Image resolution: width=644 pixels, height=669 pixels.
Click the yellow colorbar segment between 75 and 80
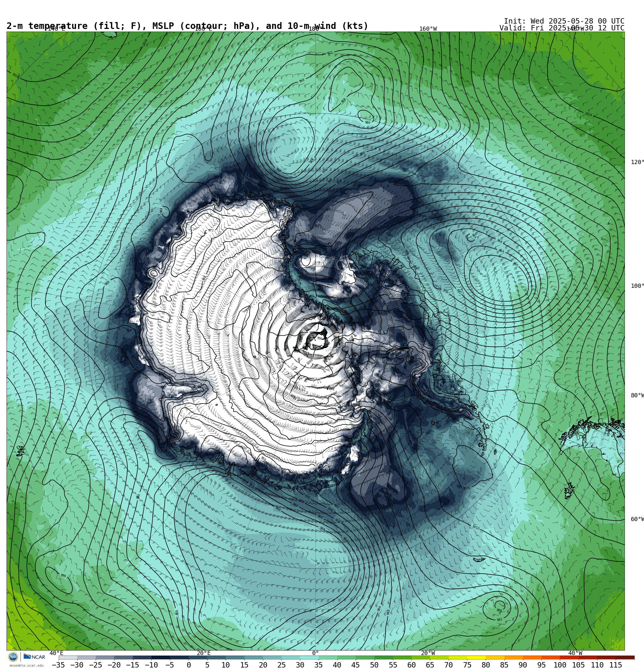(476, 657)
